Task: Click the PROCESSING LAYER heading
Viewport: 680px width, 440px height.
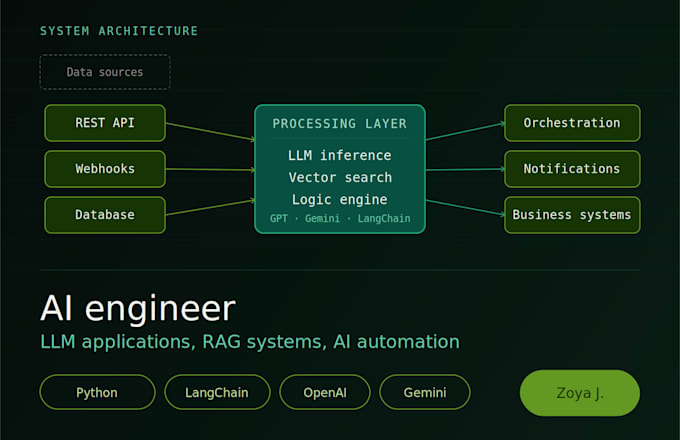Action: click(x=340, y=124)
